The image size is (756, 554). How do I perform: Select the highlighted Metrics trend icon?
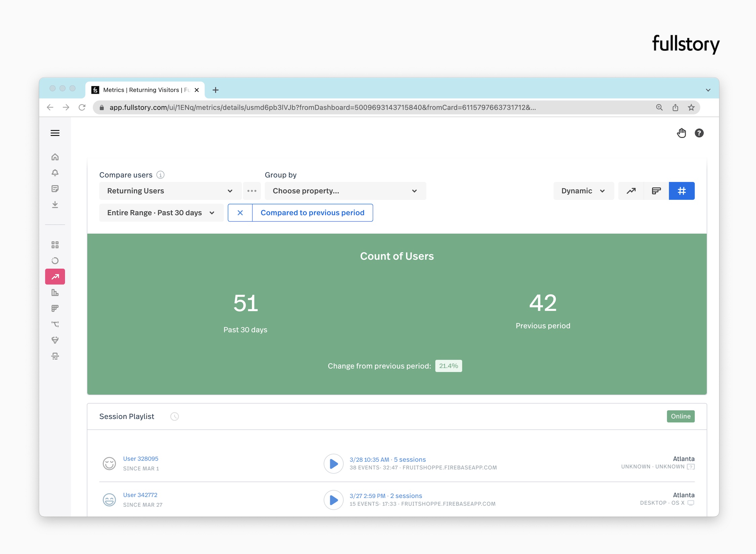point(55,276)
